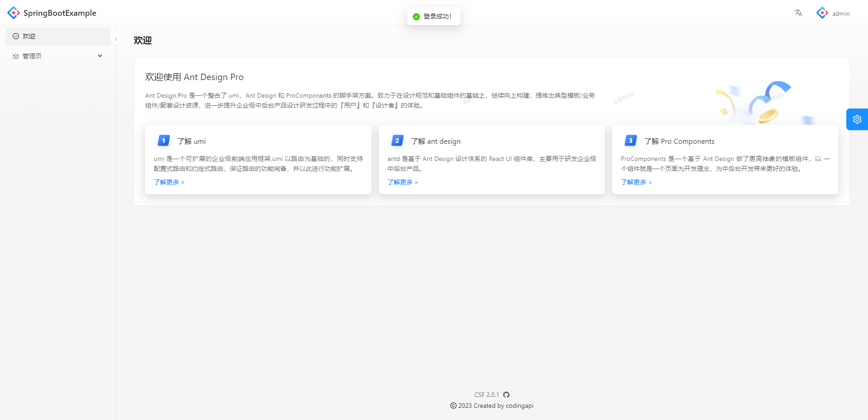Image resolution: width=868 pixels, height=420 pixels.
Task: Click the number 3 badge on Pro Components card
Action: (x=631, y=141)
